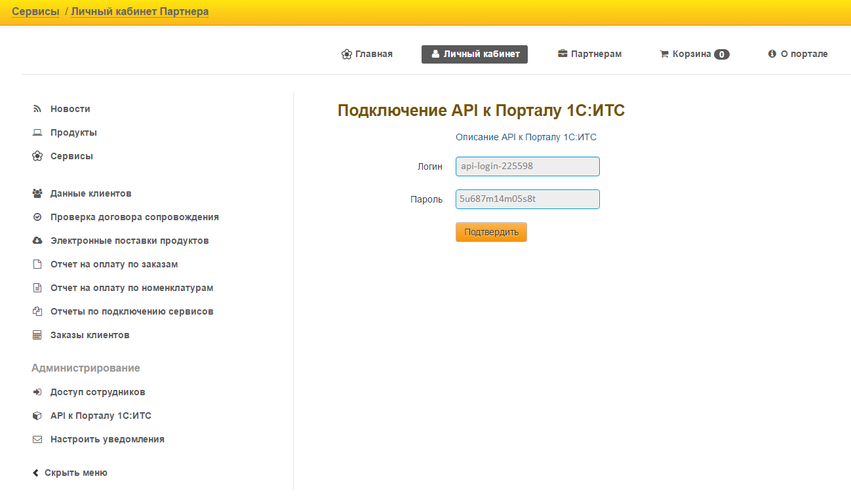This screenshot has width=851, height=504.
Task: Click the cube icon beside API к Порталу 1С:ИТС
Action: [x=37, y=416]
